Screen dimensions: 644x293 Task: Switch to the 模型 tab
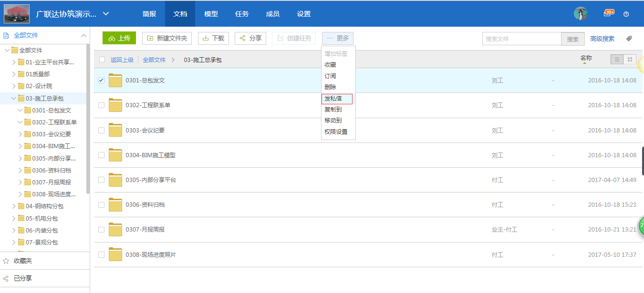click(211, 14)
